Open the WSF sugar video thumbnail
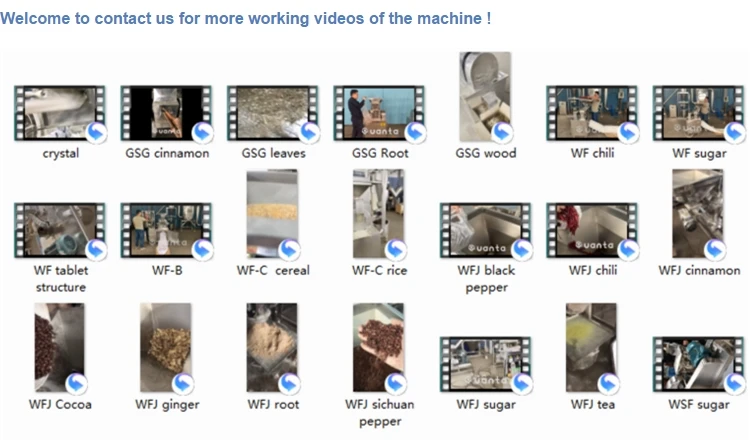Image resolution: width=750 pixels, height=440 pixels. (x=698, y=364)
